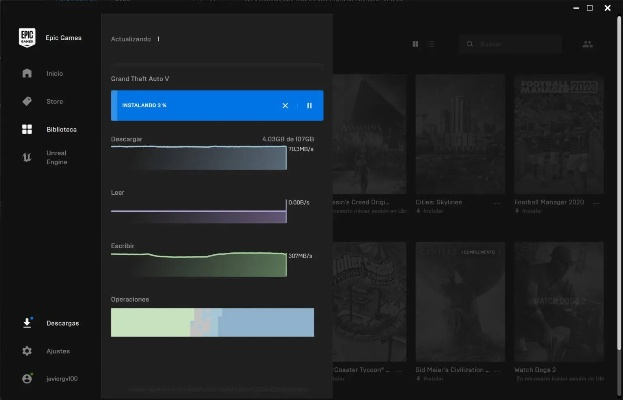Click the Buscar search field
This screenshot has width=623, height=400.
point(510,44)
